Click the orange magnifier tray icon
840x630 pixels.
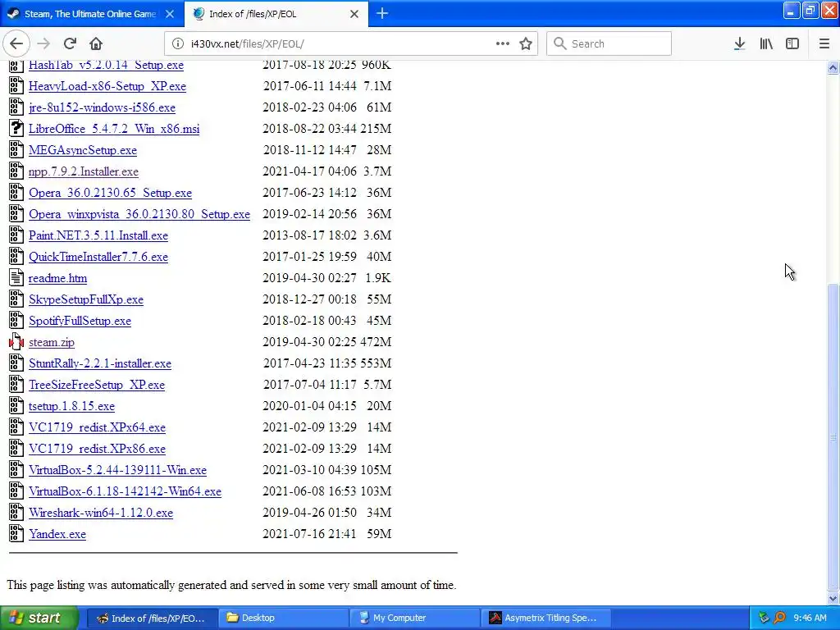tap(779, 618)
